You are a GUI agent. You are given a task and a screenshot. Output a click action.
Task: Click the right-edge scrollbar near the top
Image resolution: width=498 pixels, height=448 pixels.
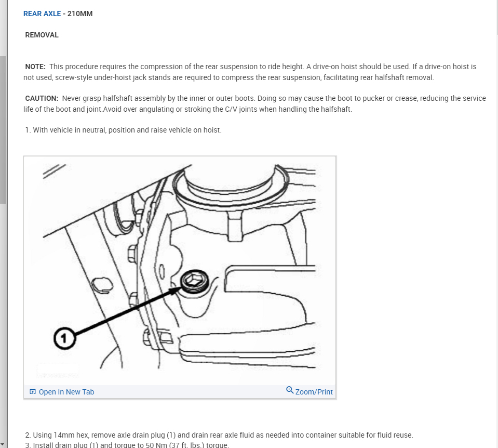496,18
